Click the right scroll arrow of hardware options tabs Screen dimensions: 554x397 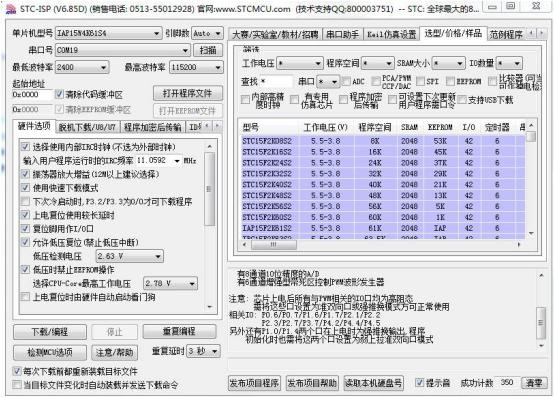(x=217, y=126)
